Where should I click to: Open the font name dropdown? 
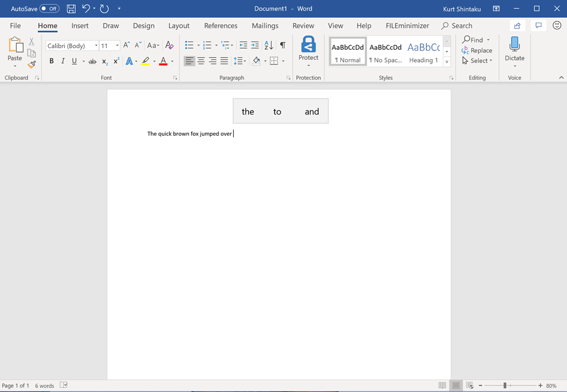[x=96, y=46]
